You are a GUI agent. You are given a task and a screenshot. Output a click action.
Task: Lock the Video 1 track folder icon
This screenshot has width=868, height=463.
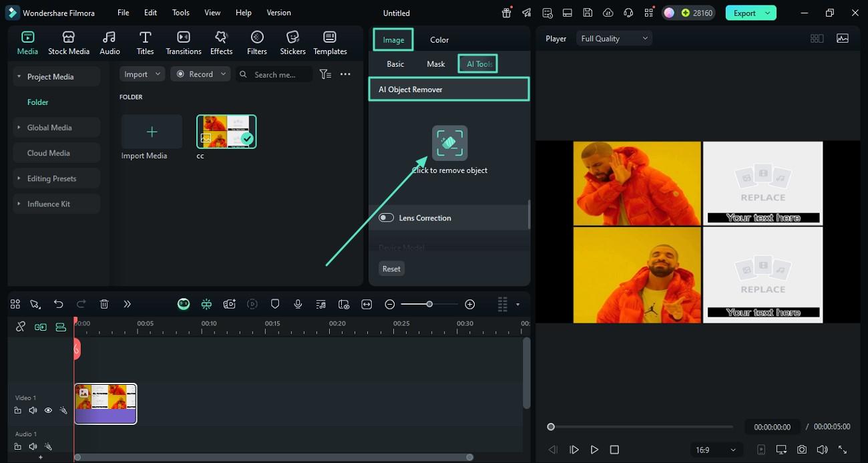(18, 410)
